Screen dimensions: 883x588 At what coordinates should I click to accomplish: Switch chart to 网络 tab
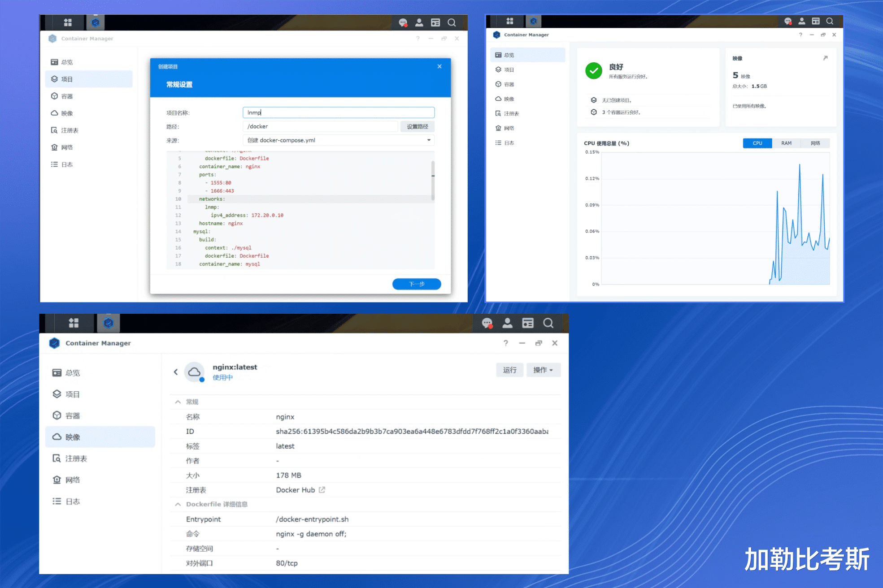click(x=815, y=143)
